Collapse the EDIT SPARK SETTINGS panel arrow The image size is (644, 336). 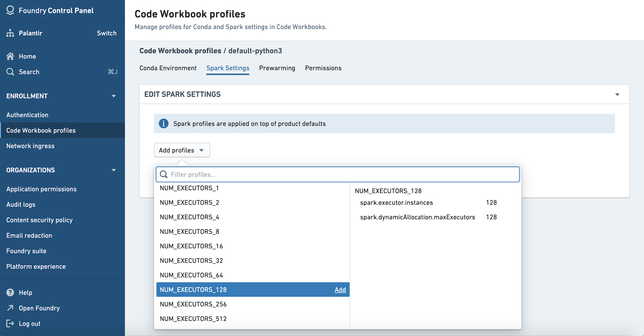tap(617, 94)
